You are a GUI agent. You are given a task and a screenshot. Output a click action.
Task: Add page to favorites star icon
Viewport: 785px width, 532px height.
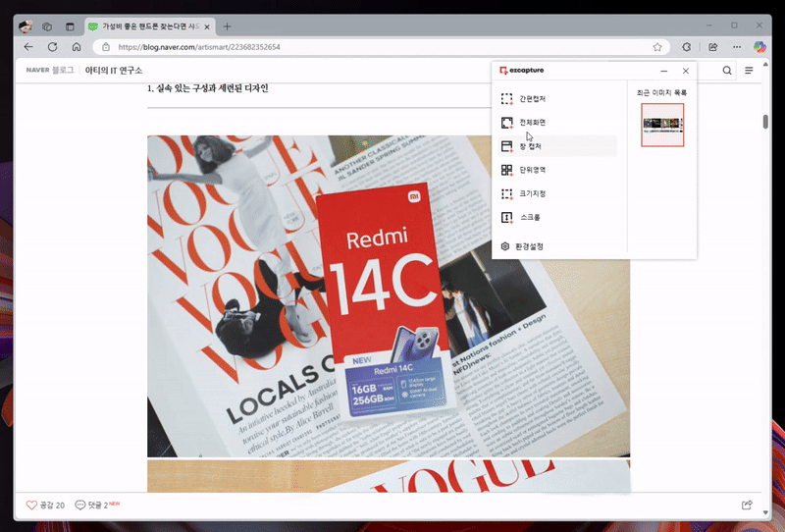point(657,47)
